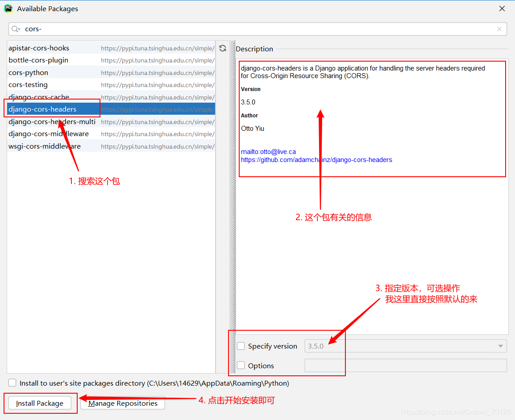Open the github django-cors-headers link
The width and height of the screenshot is (515, 420).
(316, 160)
